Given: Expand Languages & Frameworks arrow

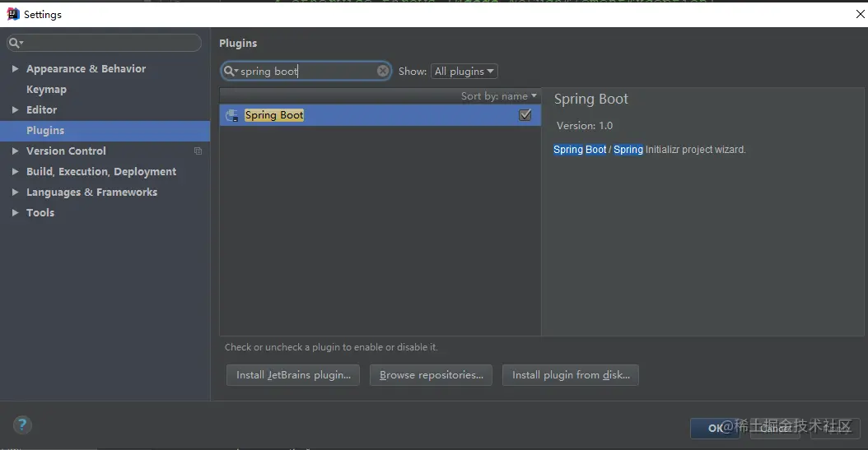Looking at the screenshot, I should pyautogui.click(x=15, y=193).
